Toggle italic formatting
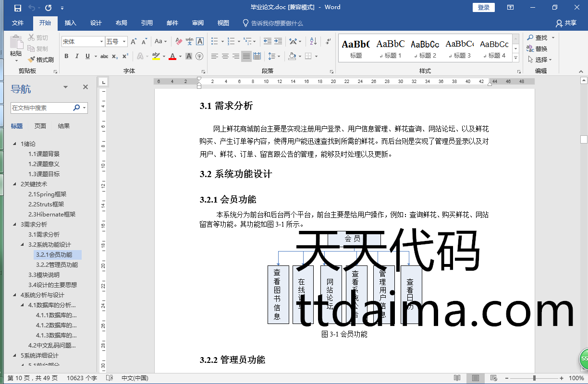This screenshot has height=384, width=588. click(77, 57)
